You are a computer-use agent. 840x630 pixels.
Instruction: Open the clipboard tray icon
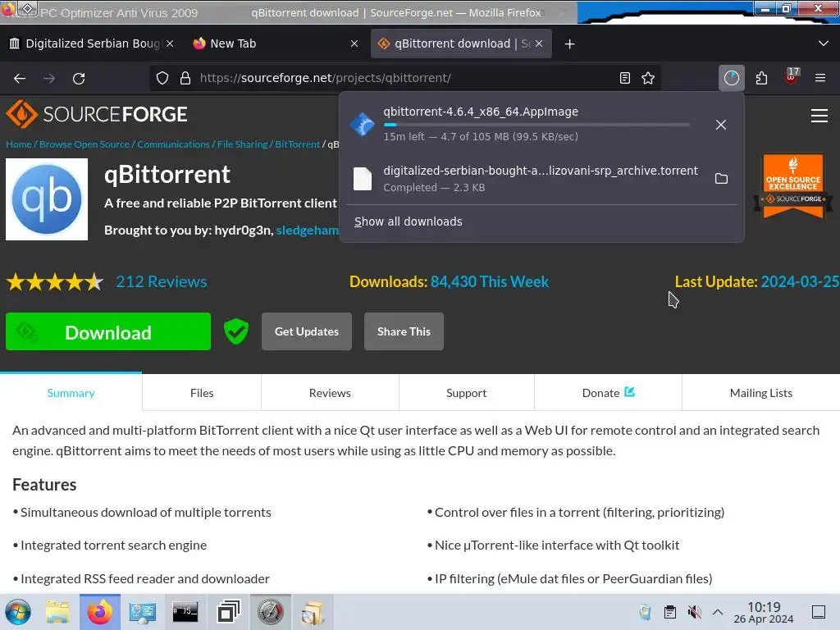pyautogui.click(x=669, y=612)
